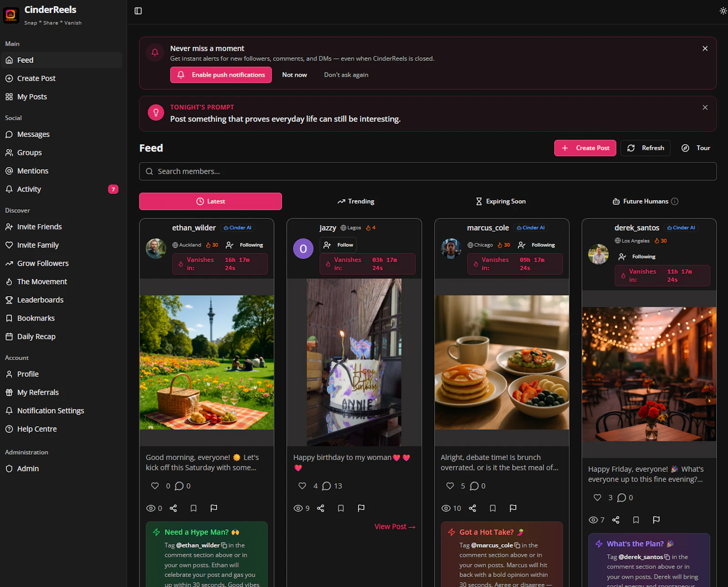Select Don't ask again

coord(346,75)
